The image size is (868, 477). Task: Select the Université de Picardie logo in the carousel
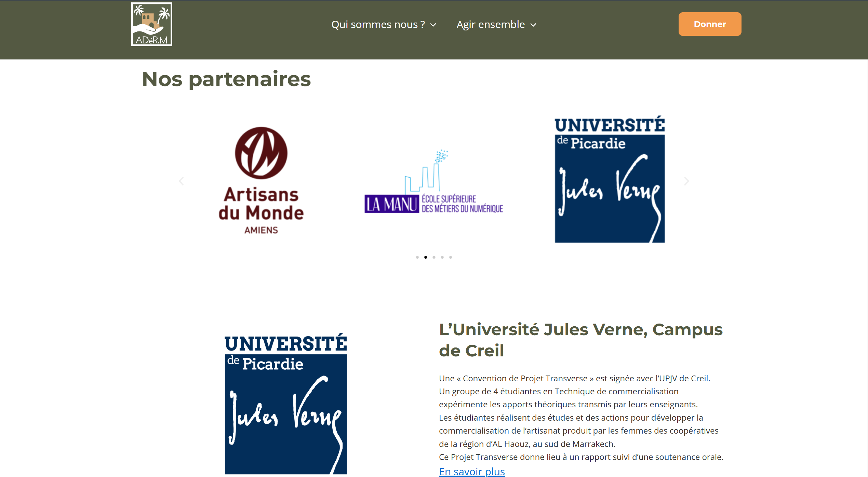pyautogui.click(x=610, y=179)
